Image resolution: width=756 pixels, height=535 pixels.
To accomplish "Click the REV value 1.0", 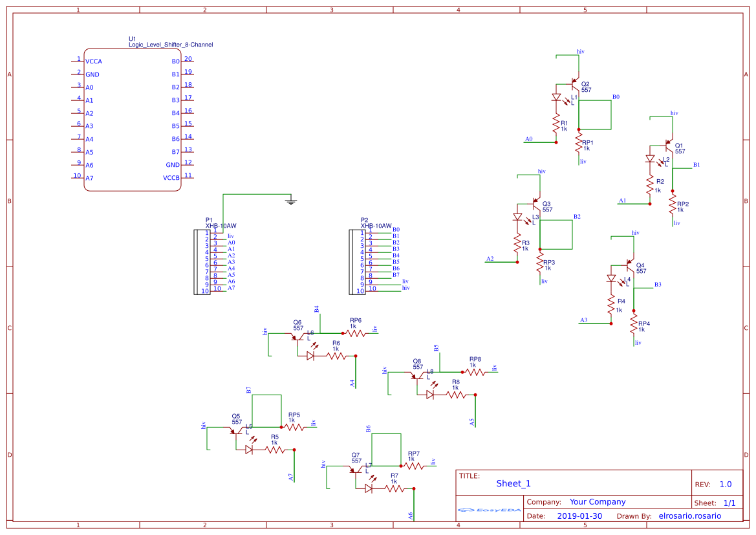I will [x=724, y=483].
